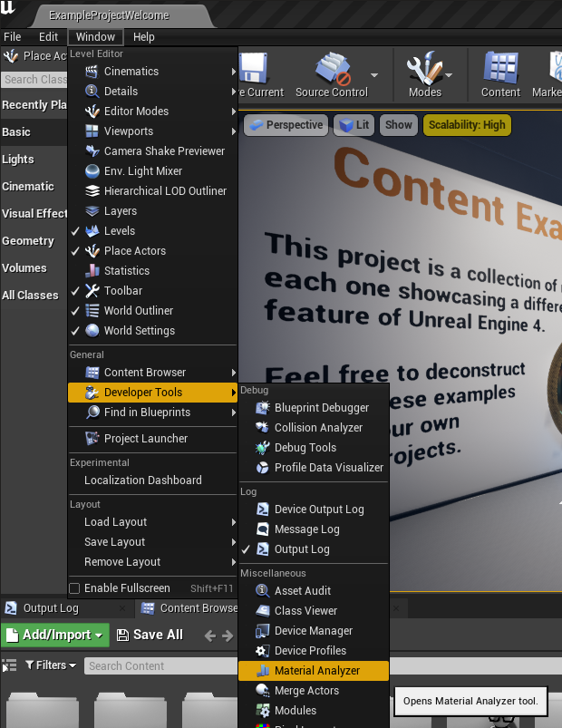This screenshot has height=728, width=562.
Task: Check the Enable Fullscreen checkbox
Action: pos(74,588)
